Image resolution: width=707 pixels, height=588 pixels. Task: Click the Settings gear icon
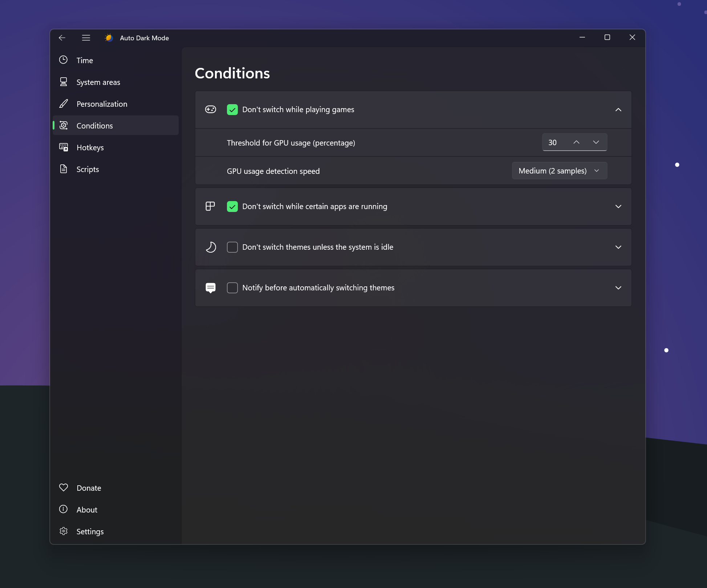(64, 531)
